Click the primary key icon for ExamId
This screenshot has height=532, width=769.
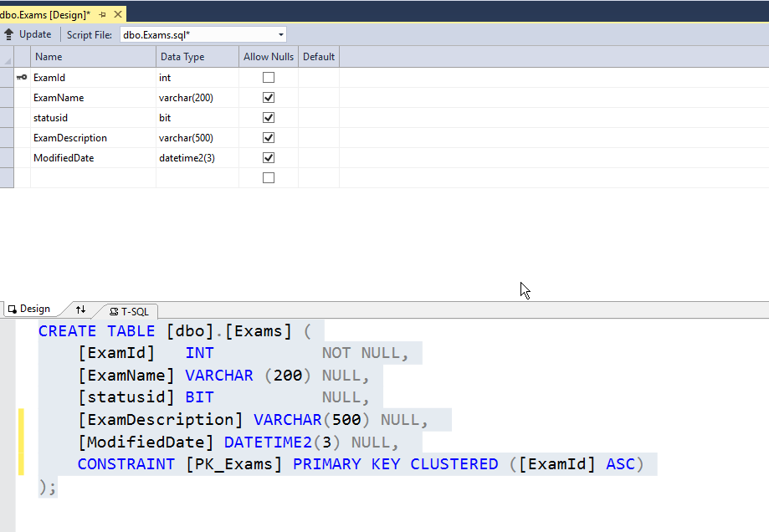tap(22, 77)
